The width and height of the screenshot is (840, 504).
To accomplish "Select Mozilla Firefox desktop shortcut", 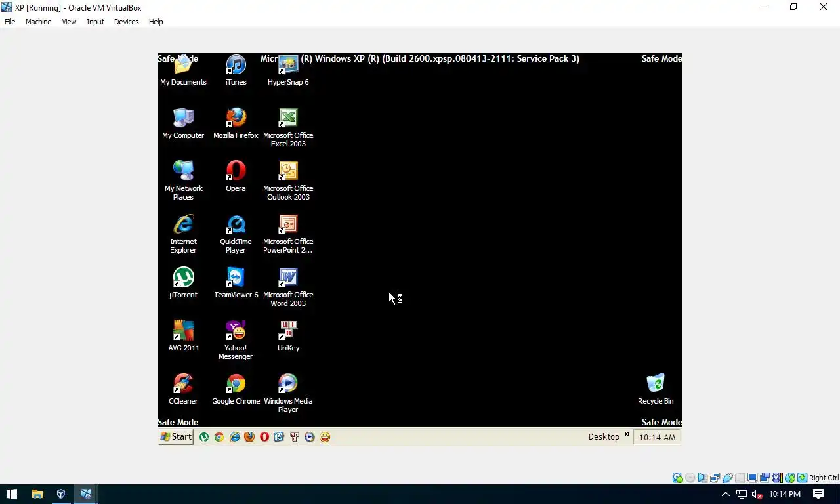I will tap(236, 123).
